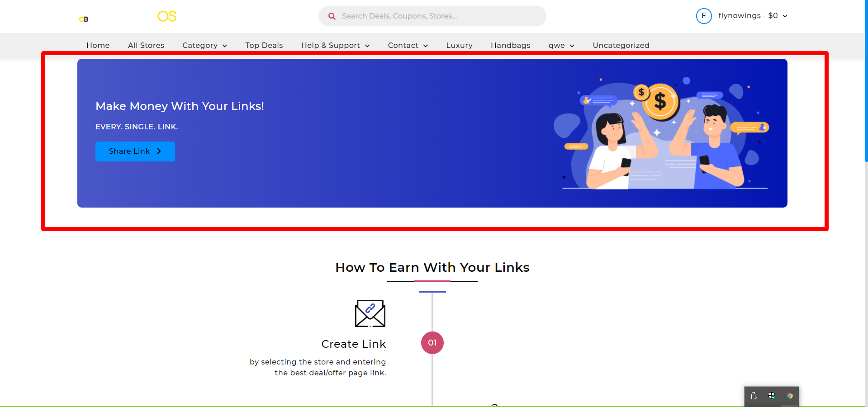Click the envelope link icon above Create Link
Viewport: 868px width, 407px height.
coord(370,313)
